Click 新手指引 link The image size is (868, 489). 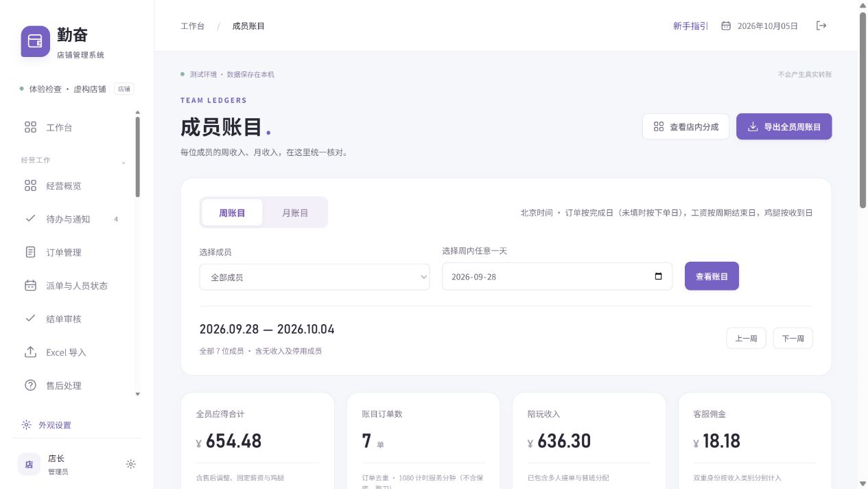(x=690, y=26)
